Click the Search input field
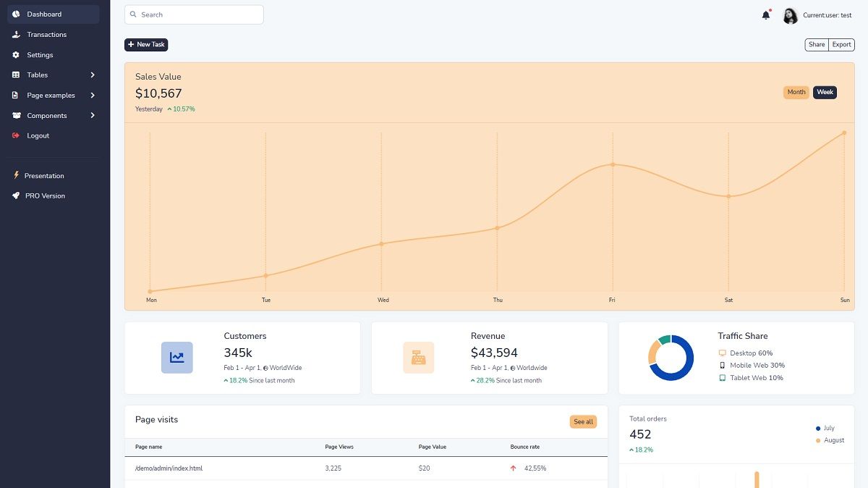 pyautogui.click(x=194, y=14)
